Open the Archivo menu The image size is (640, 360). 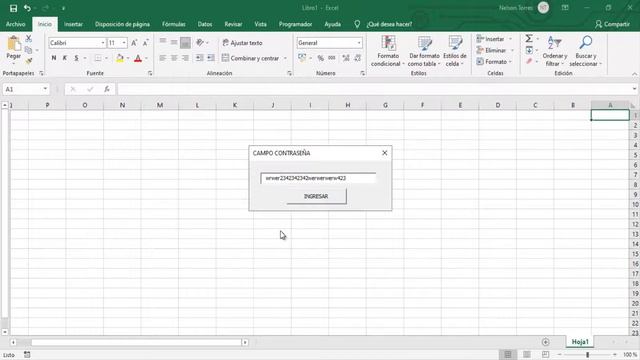tap(16, 24)
